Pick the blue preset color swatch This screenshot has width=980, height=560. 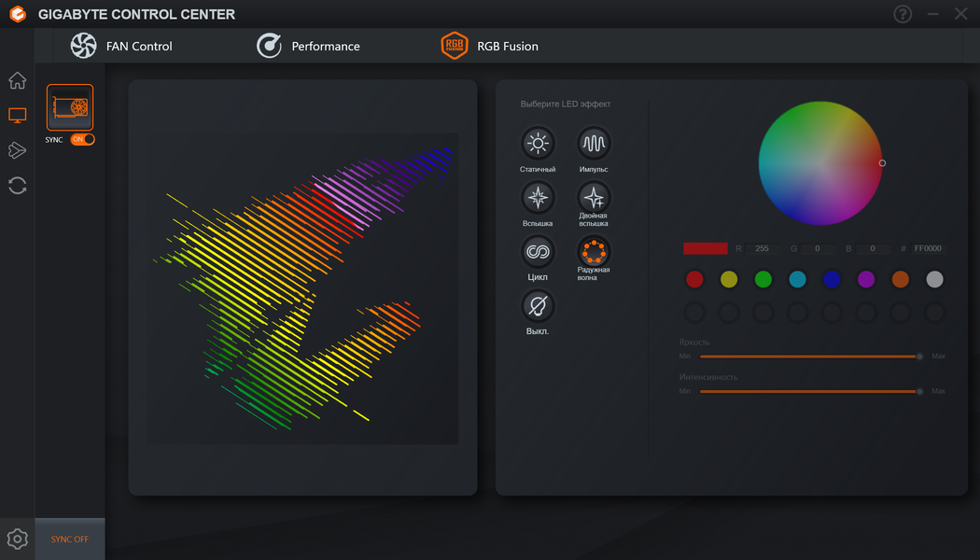[832, 279]
